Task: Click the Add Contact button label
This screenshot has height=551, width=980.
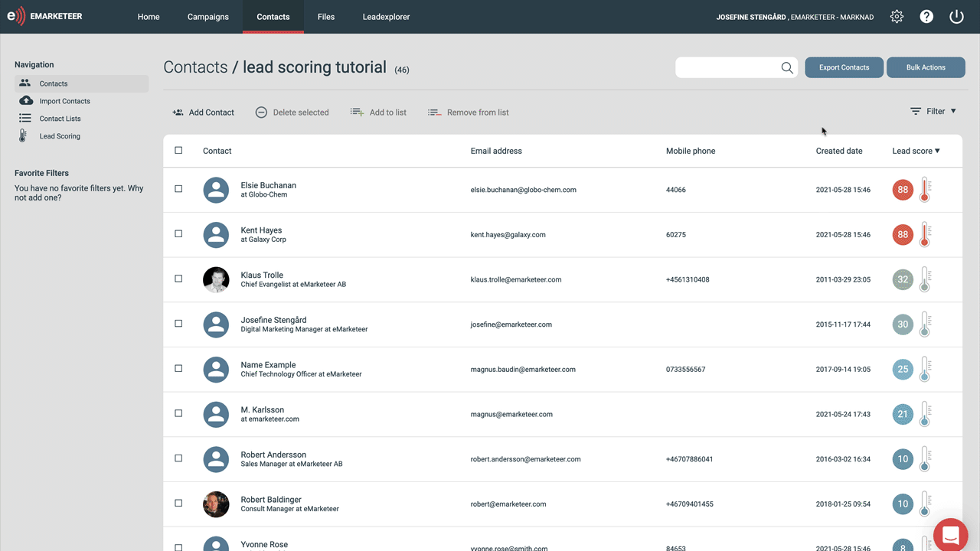Action: pos(211,112)
